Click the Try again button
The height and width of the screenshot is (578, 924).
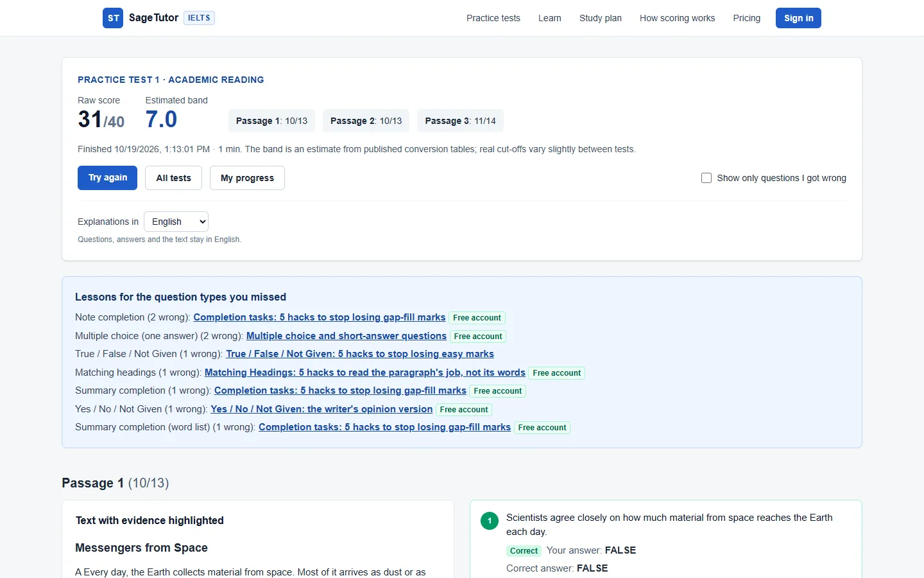pyautogui.click(x=108, y=178)
